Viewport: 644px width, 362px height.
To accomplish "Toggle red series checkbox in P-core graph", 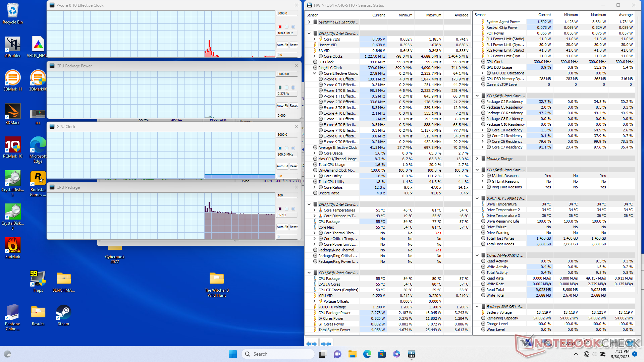I will click(280, 27).
